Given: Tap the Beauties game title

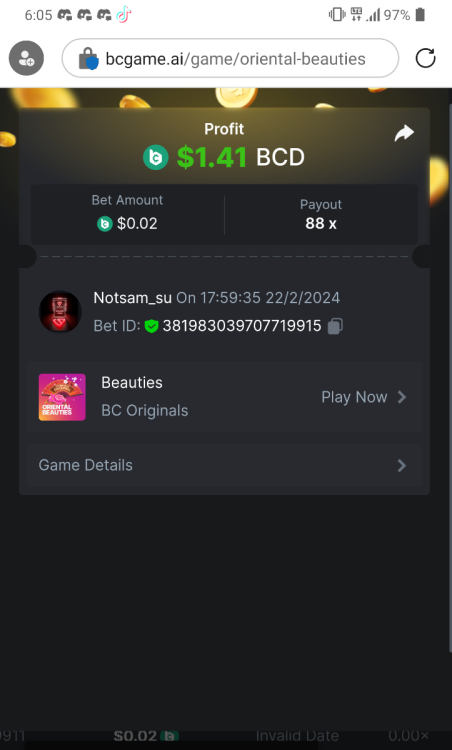Looking at the screenshot, I should point(132,383).
